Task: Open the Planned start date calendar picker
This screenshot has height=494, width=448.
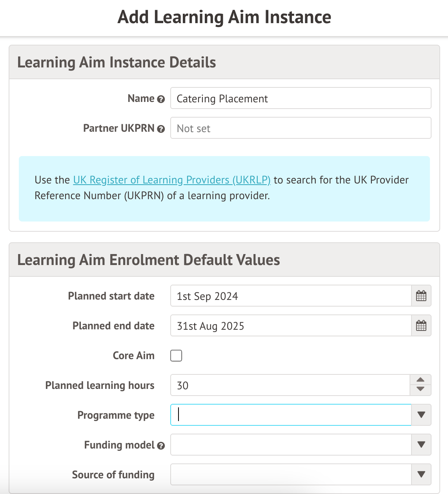Action: (x=421, y=296)
